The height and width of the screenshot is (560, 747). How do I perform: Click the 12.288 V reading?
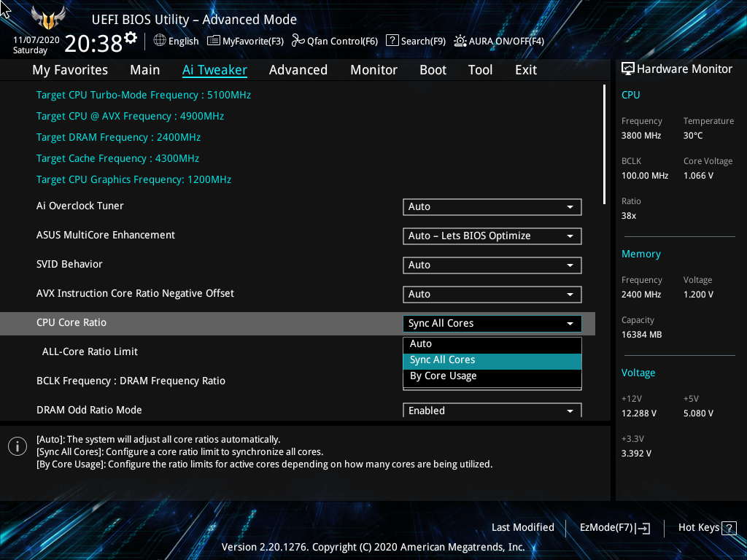pyautogui.click(x=639, y=413)
